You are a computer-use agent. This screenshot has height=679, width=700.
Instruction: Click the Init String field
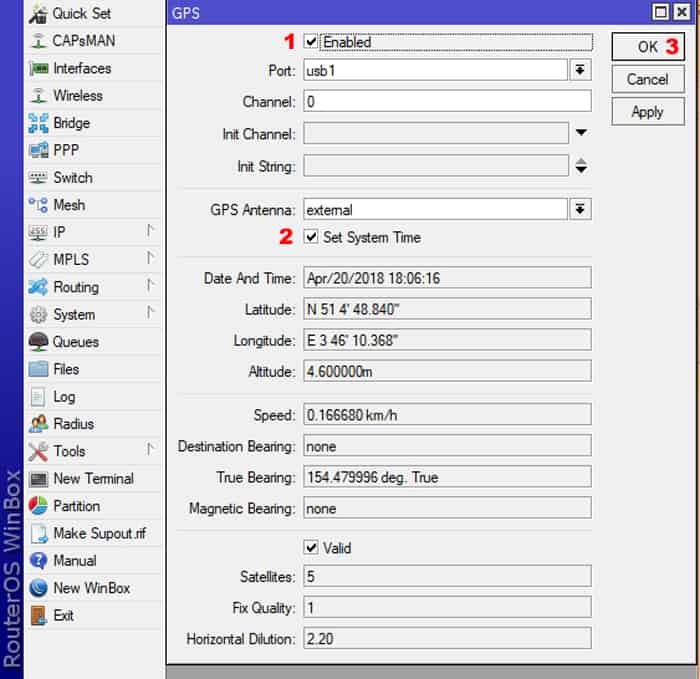point(436,166)
